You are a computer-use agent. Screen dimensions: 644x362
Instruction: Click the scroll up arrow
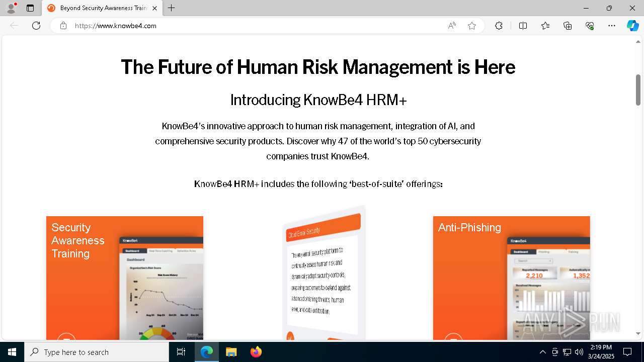coord(638,41)
